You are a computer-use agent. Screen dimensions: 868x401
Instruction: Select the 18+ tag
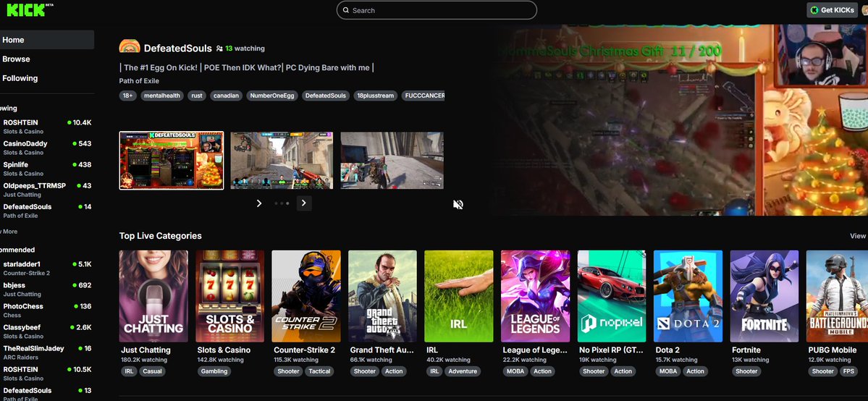[x=128, y=96]
